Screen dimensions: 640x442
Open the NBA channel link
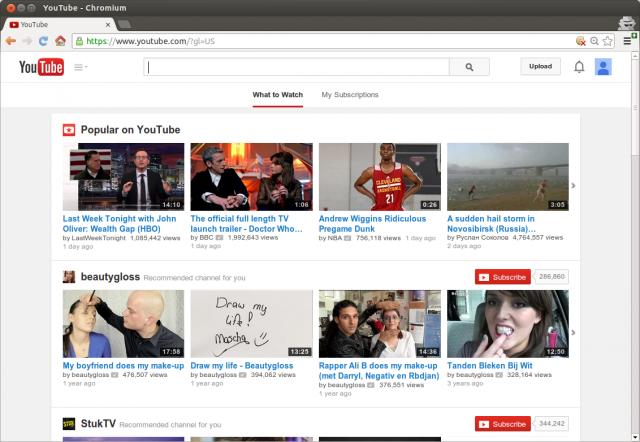(335, 238)
